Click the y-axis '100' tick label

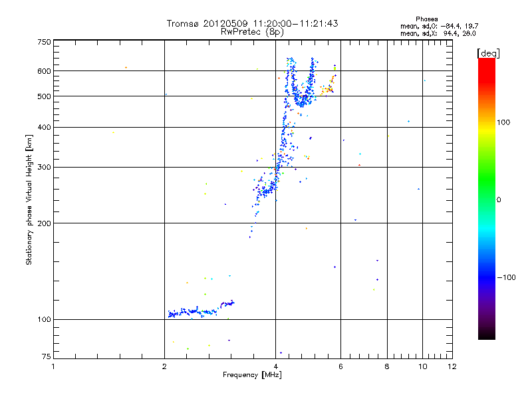[x=44, y=319]
